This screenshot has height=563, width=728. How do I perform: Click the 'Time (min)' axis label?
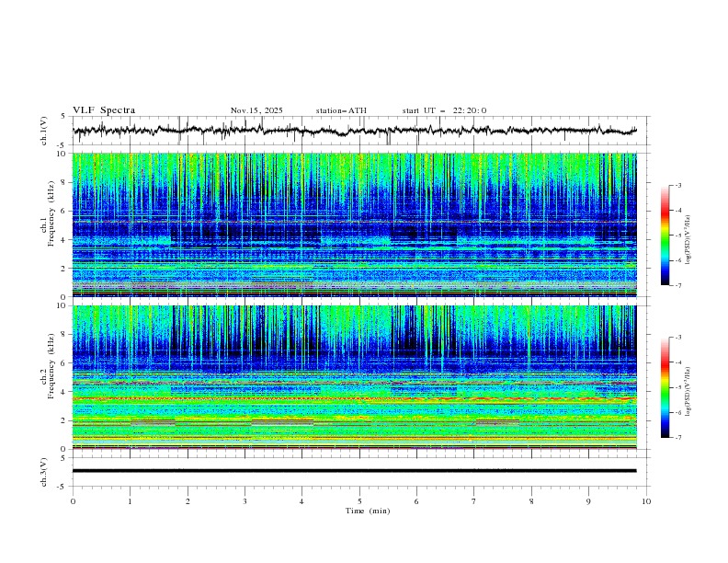[x=368, y=511]
